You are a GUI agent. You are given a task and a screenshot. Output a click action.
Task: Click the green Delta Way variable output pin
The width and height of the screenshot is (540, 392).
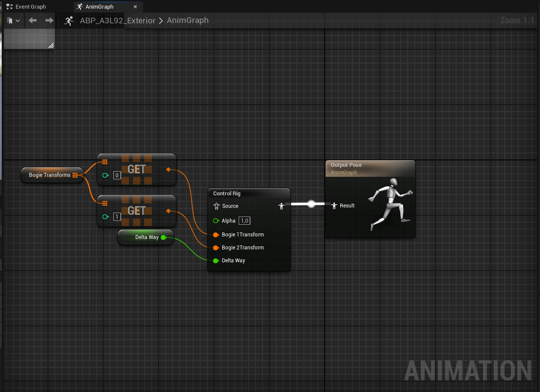point(163,237)
